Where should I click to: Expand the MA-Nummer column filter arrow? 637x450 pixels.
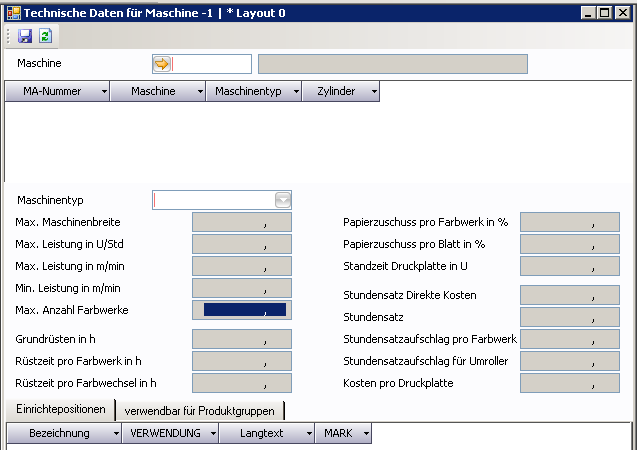point(105,91)
